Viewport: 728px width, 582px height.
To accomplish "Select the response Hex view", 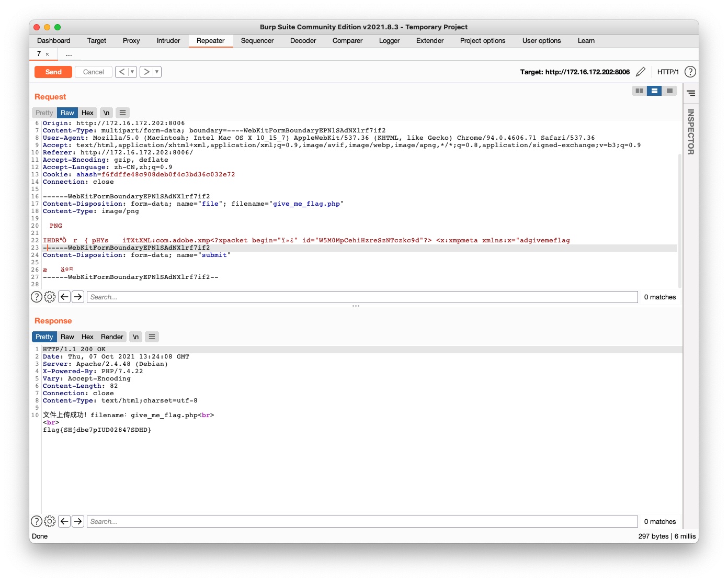I will click(x=87, y=337).
